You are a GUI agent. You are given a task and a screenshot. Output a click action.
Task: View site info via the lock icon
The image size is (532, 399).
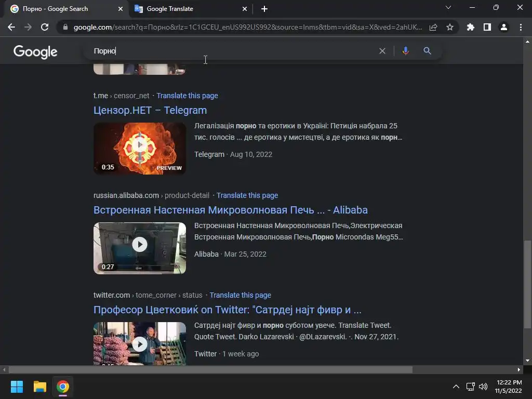pyautogui.click(x=65, y=27)
